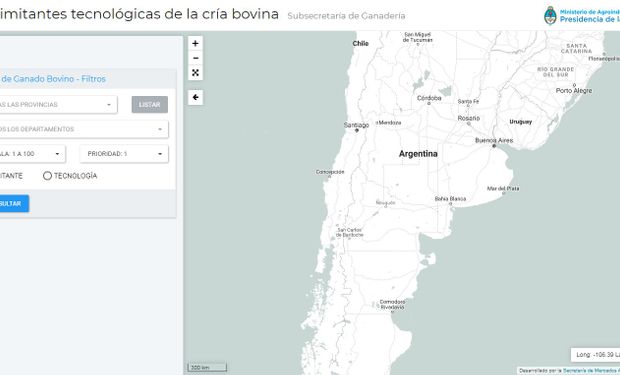Click the fit-to-extent expand icon
The width and height of the screenshot is (620, 375).
tap(195, 73)
